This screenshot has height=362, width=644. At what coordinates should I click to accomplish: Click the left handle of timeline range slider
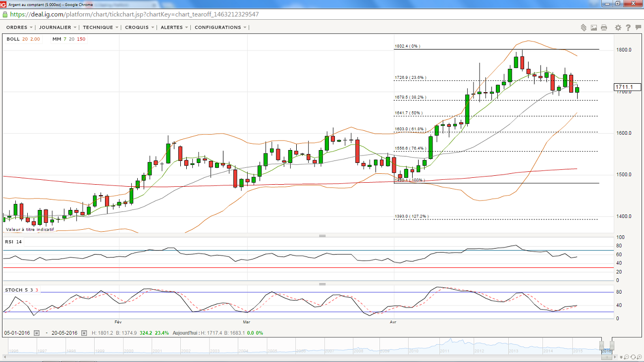click(601, 345)
